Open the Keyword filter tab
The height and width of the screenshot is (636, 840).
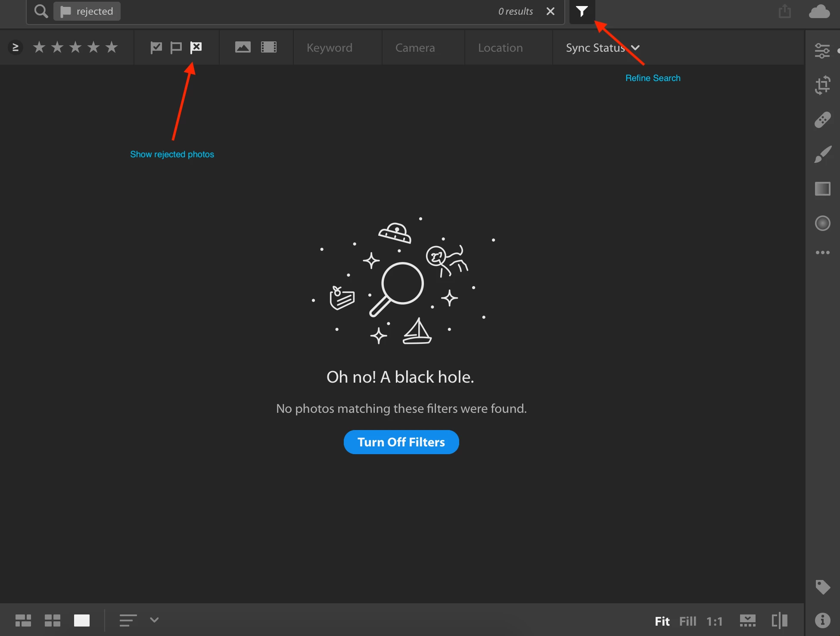click(329, 48)
